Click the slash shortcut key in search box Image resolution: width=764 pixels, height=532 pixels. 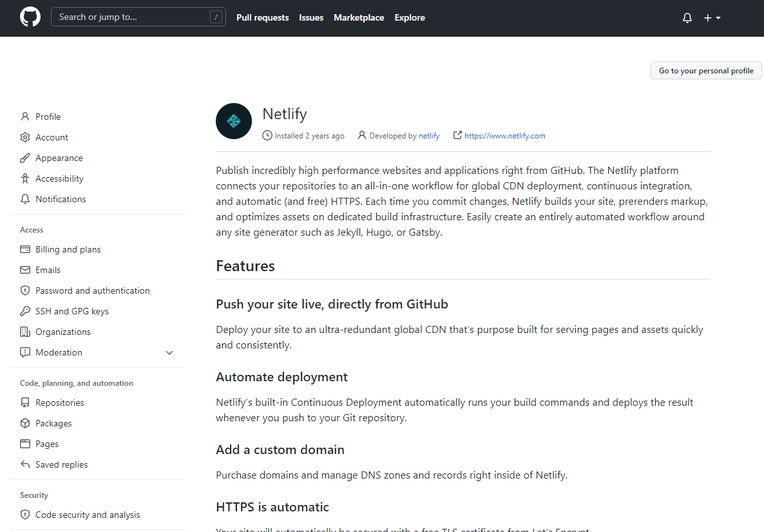216,17
